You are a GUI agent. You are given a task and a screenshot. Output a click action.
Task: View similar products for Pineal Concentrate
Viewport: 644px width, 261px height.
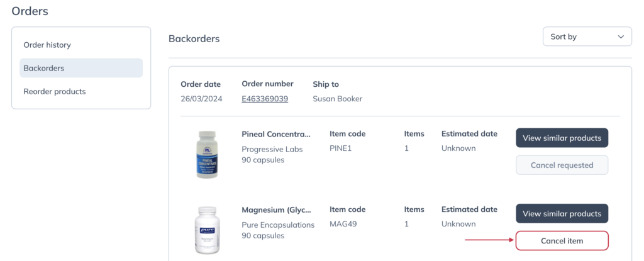(x=562, y=138)
